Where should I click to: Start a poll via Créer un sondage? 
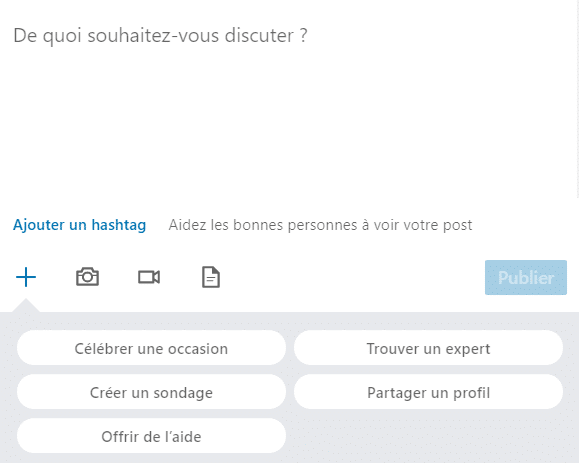coord(151,392)
